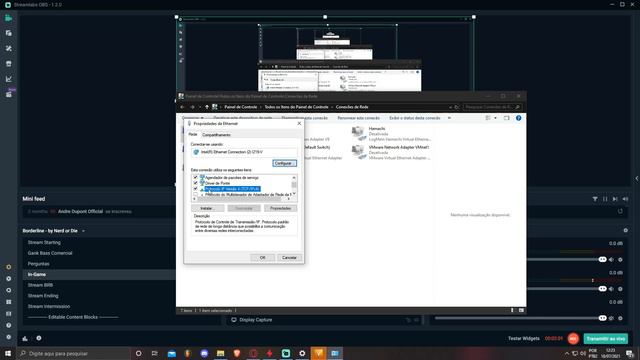The image size is (640, 360).
Task: Switch to the Compartilhamento tab
Action: 216,135
